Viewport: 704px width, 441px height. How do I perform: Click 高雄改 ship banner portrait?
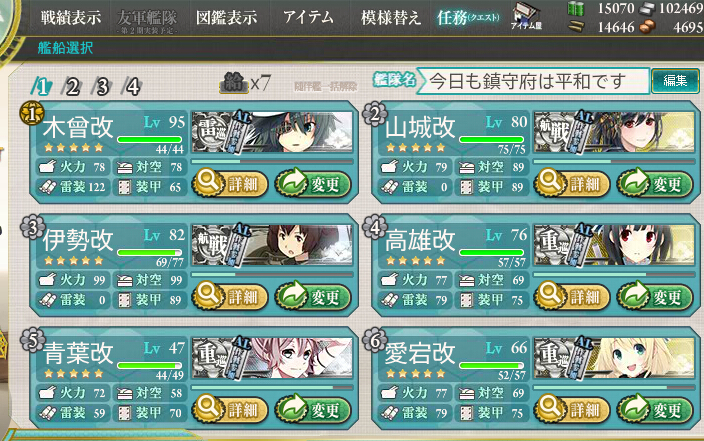(x=615, y=245)
